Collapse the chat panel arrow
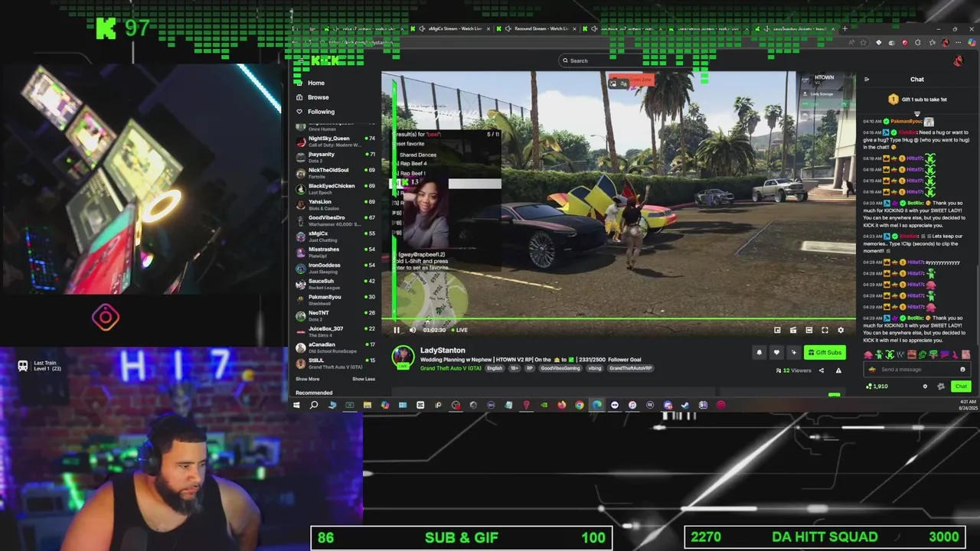This screenshot has height=551, width=980. [x=867, y=79]
